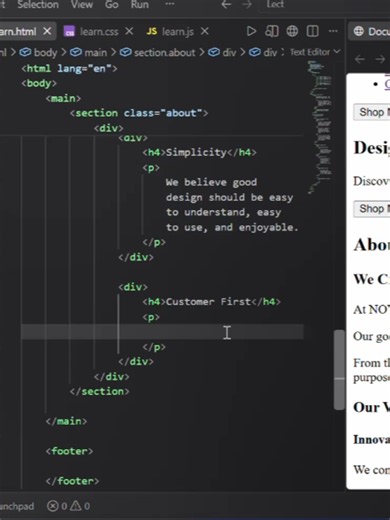Open the Selection menu
Viewport: 390px width, 520px height.
[x=38, y=5]
